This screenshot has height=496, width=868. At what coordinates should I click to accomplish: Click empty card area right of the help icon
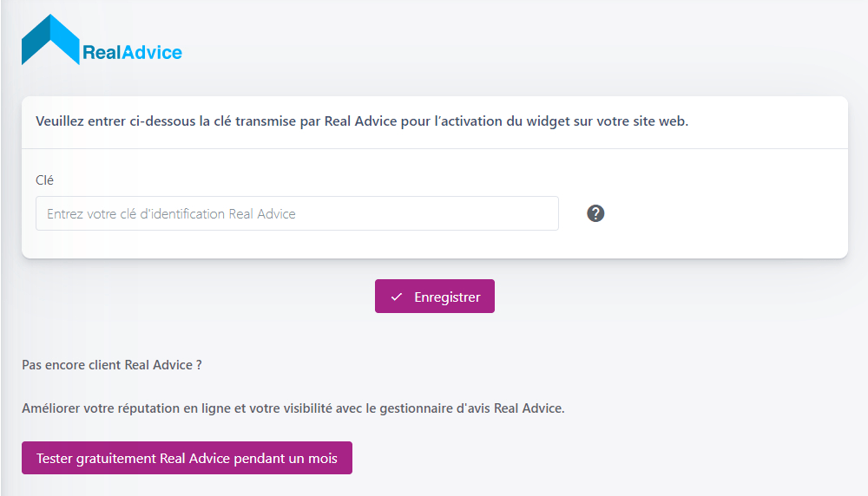(725, 213)
